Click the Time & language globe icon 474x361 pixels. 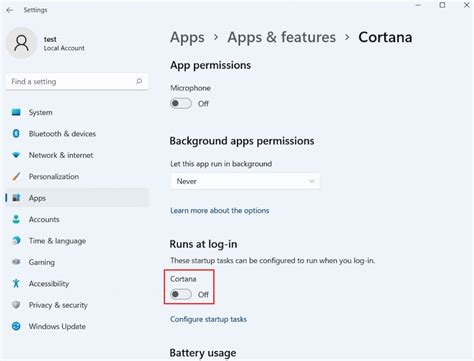click(x=16, y=240)
